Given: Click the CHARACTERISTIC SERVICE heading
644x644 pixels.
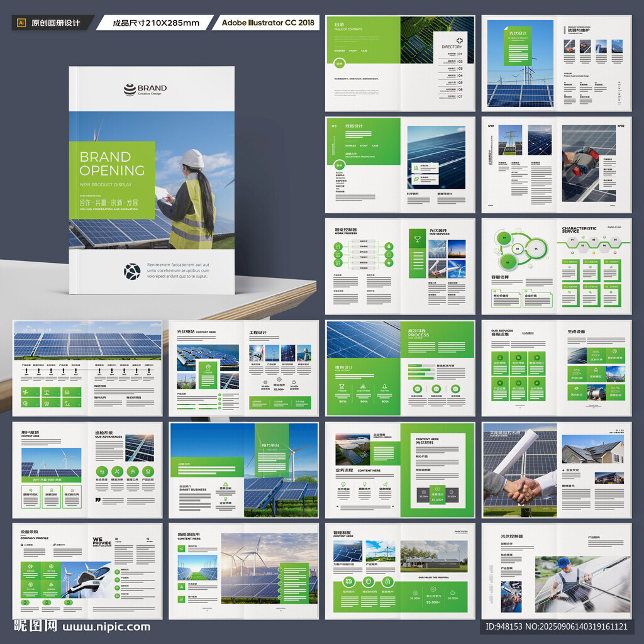Looking at the screenshot, I should pos(579,230).
